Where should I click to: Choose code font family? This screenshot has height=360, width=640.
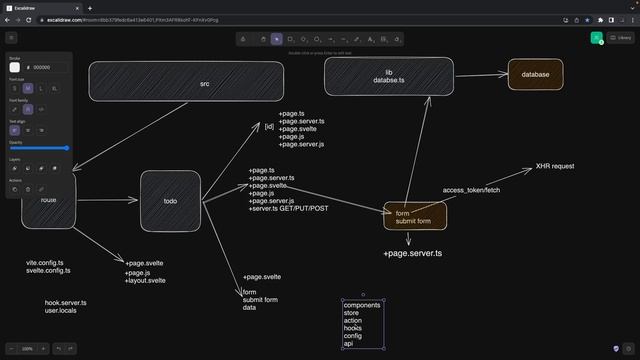[41, 109]
